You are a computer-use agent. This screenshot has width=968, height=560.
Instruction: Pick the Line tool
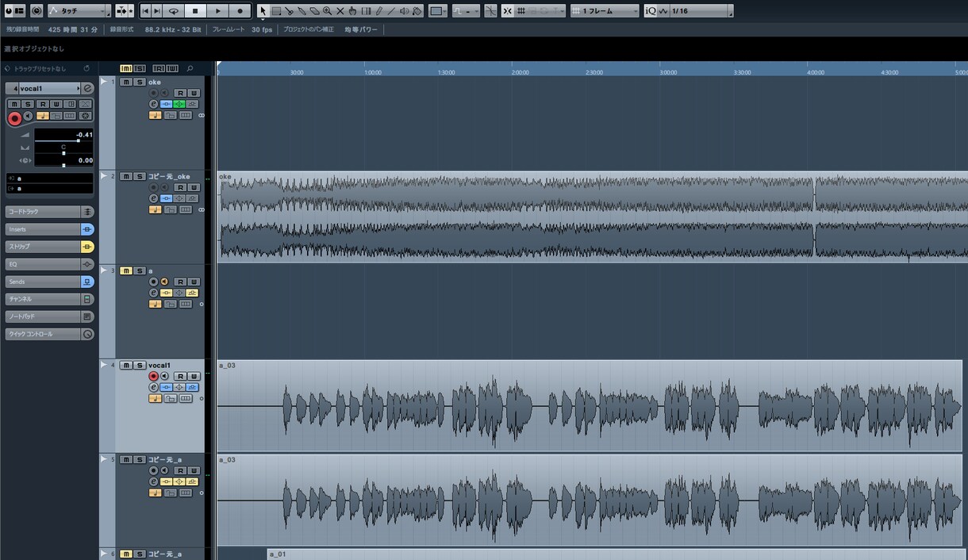point(391,11)
